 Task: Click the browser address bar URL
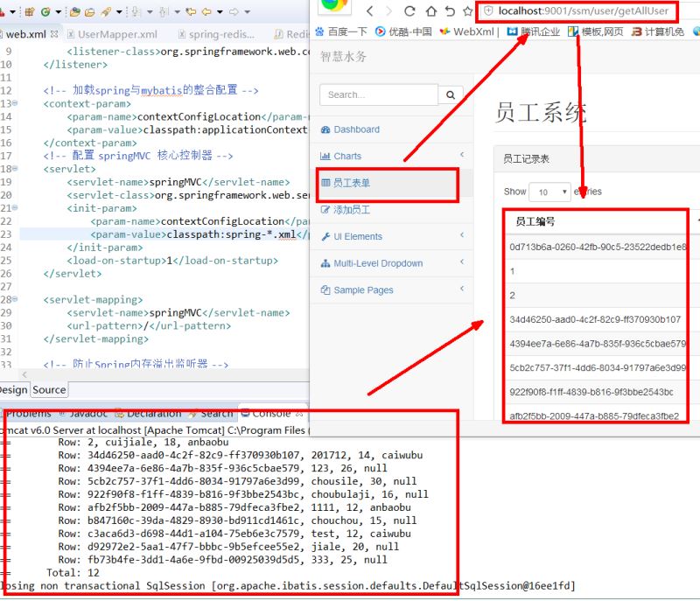pyautogui.click(x=583, y=10)
